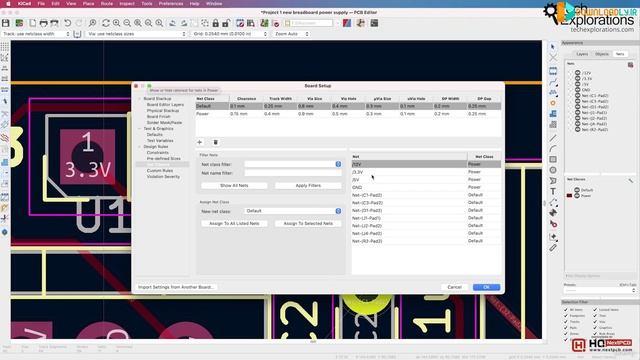This screenshot has height=360, width=640.
Task: Click the Zoom in icon in toolbar
Action: [x=117, y=23]
